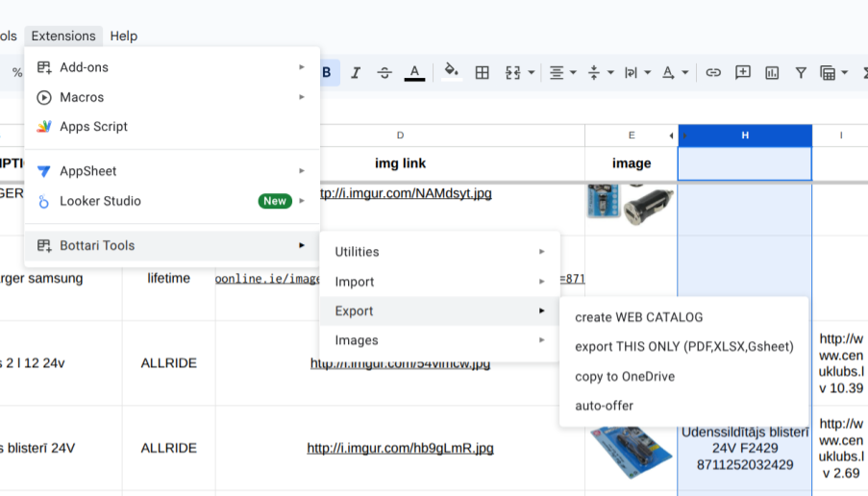Viewport: 868px width, 496px height.
Task: Open Import submenu
Action: tap(439, 282)
